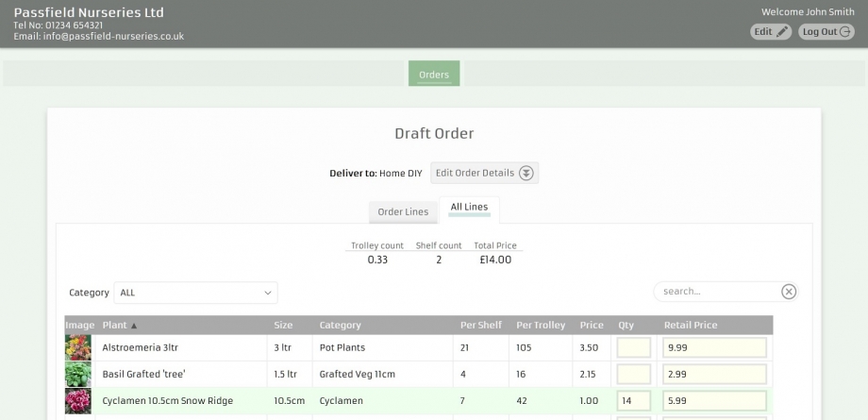Click Retail Price field showing 5.99
The height and width of the screenshot is (420, 868).
[714, 401]
